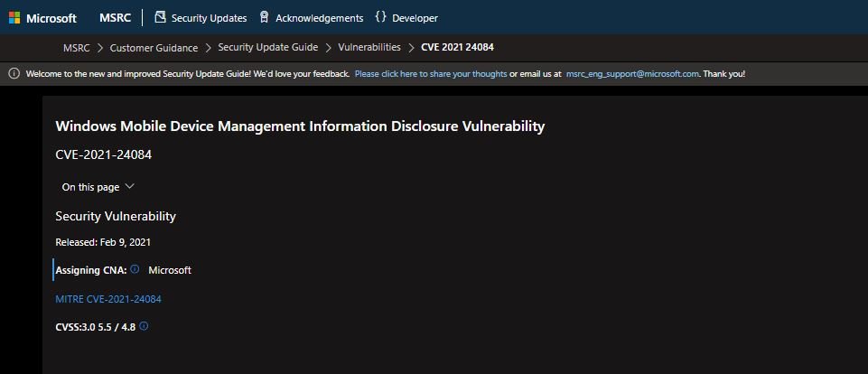Go back to Vulnerabilities breadcrumb
The width and height of the screenshot is (868, 374).
tap(369, 47)
